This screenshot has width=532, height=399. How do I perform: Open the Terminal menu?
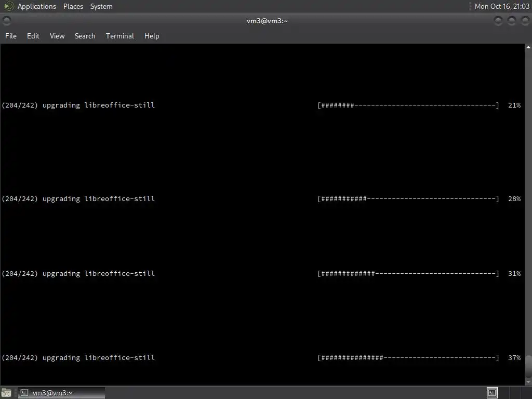(120, 36)
